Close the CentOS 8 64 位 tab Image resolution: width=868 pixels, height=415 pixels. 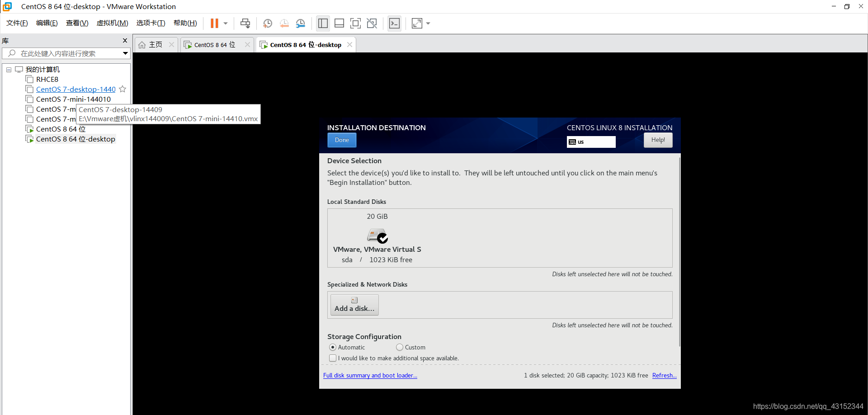(247, 44)
